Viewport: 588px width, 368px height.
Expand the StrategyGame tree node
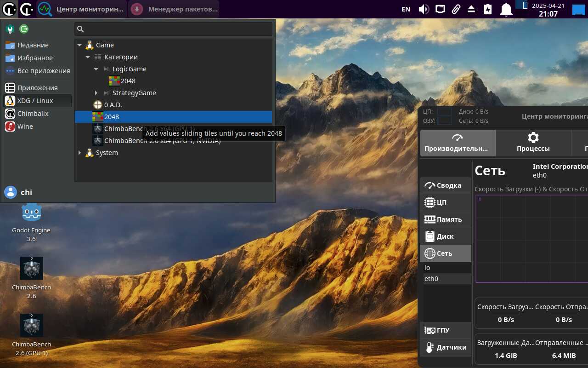point(96,93)
